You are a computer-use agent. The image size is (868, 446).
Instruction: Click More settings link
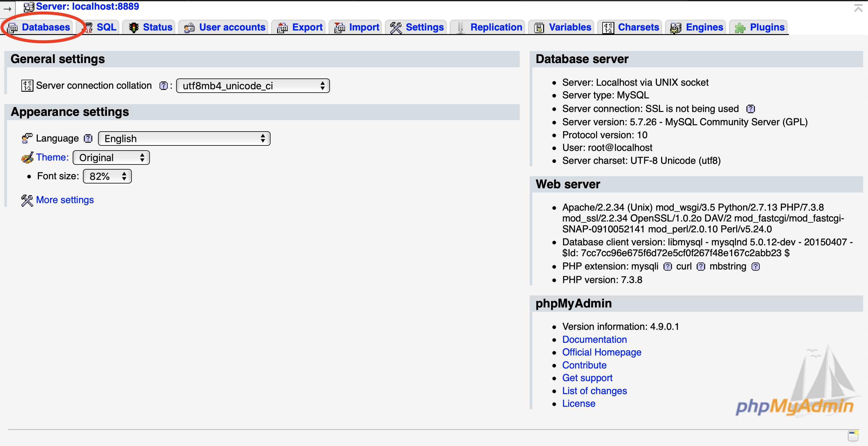[64, 200]
